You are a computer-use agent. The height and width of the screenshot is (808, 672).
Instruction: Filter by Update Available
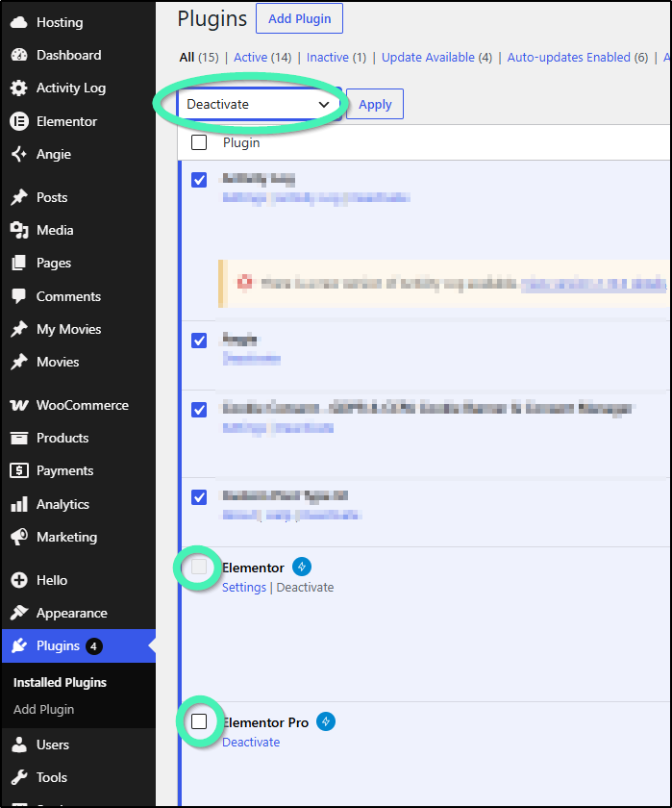pos(428,57)
